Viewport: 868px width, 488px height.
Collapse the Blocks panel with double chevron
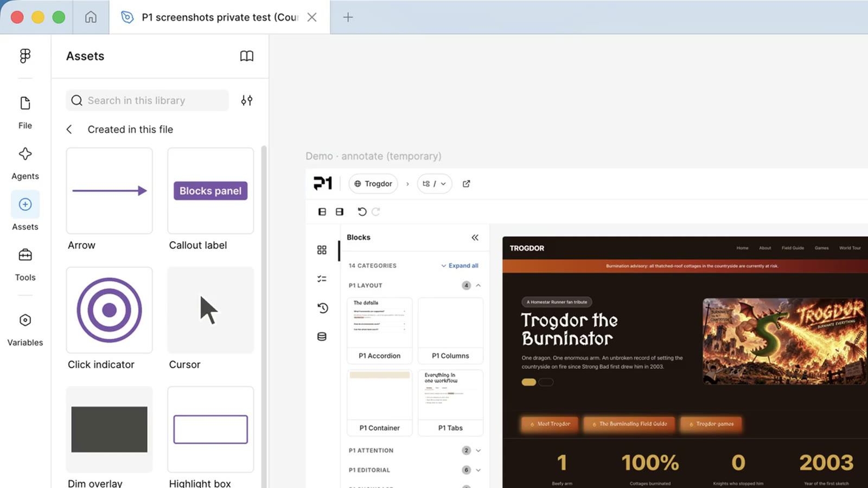click(475, 237)
